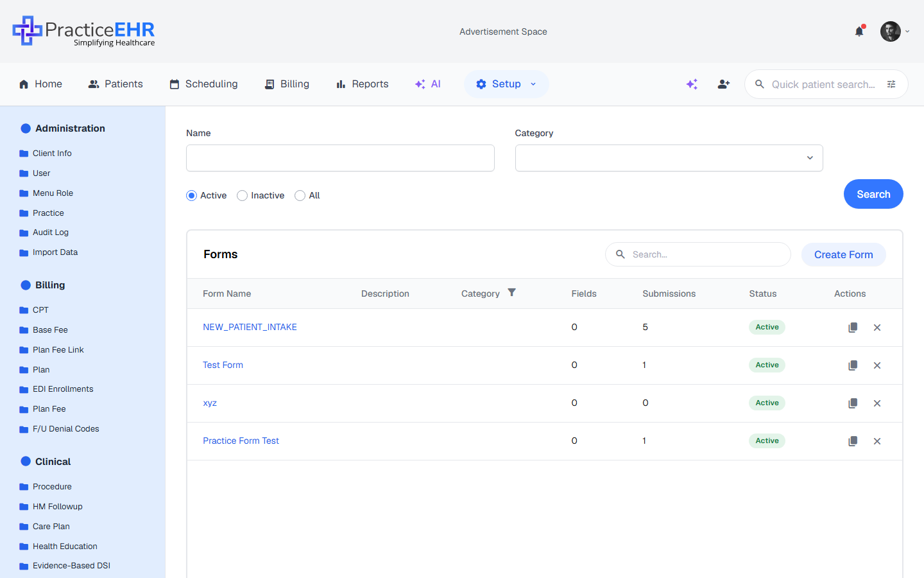This screenshot has width=924, height=578.
Task: Open the xyz form link
Action: click(x=210, y=403)
